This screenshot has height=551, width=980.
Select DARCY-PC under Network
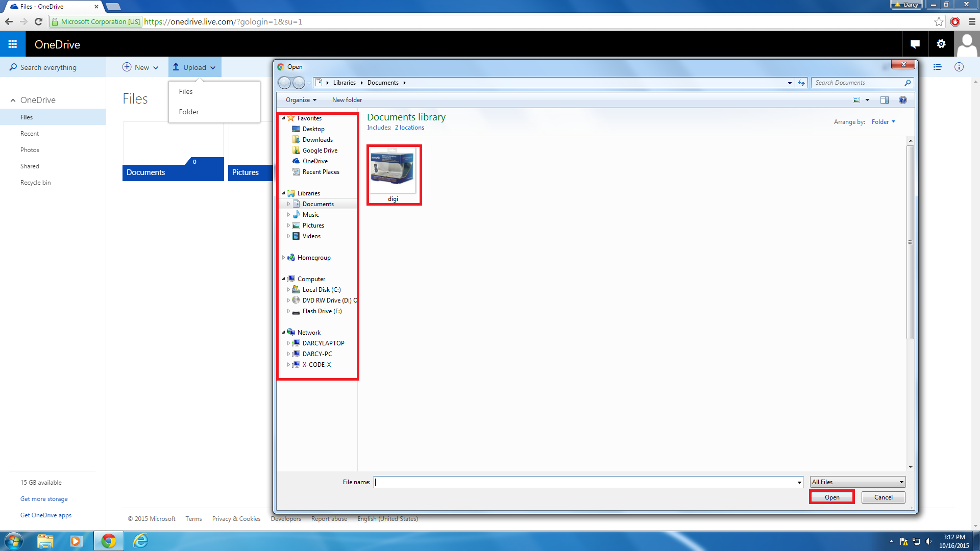tap(317, 354)
